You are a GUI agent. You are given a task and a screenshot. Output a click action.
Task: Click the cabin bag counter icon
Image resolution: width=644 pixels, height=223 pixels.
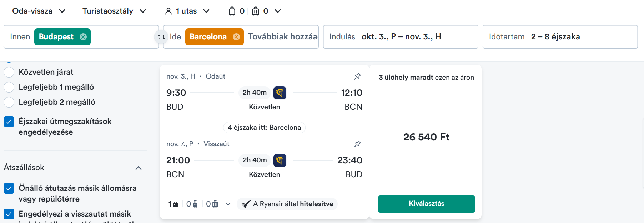232,11
